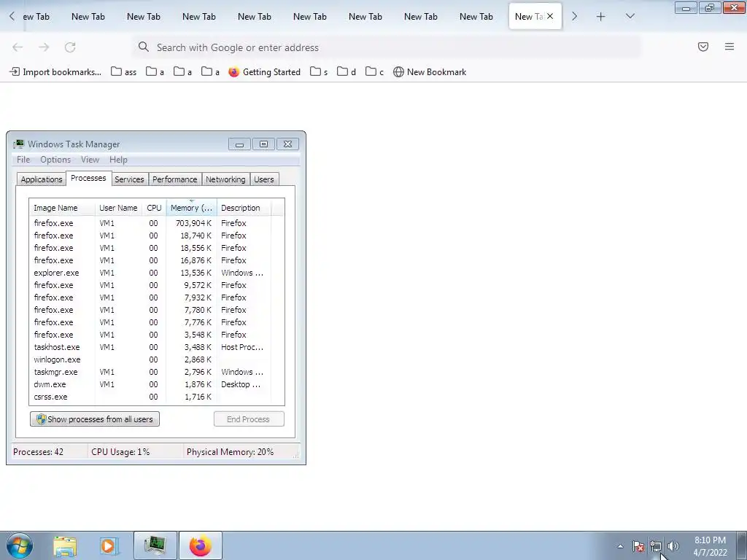Open Task Manager View menu
747x560 pixels.
point(90,160)
